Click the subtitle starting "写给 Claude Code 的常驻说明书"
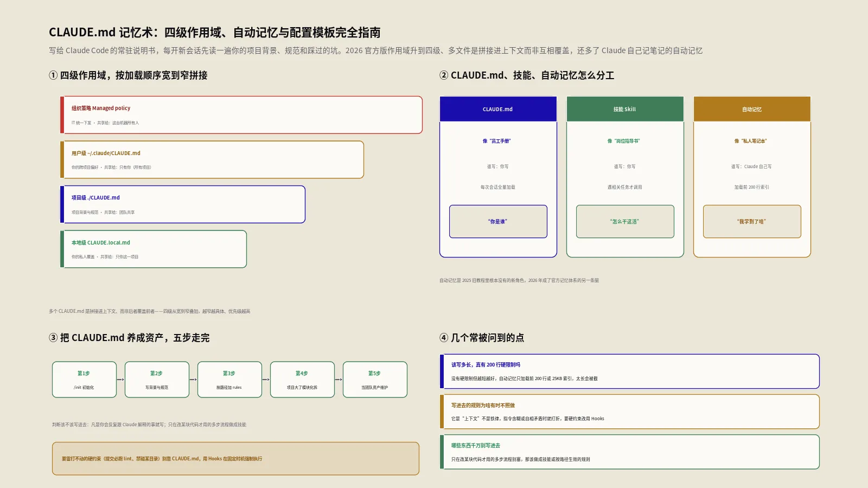868x488 pixels. point(375,50)
